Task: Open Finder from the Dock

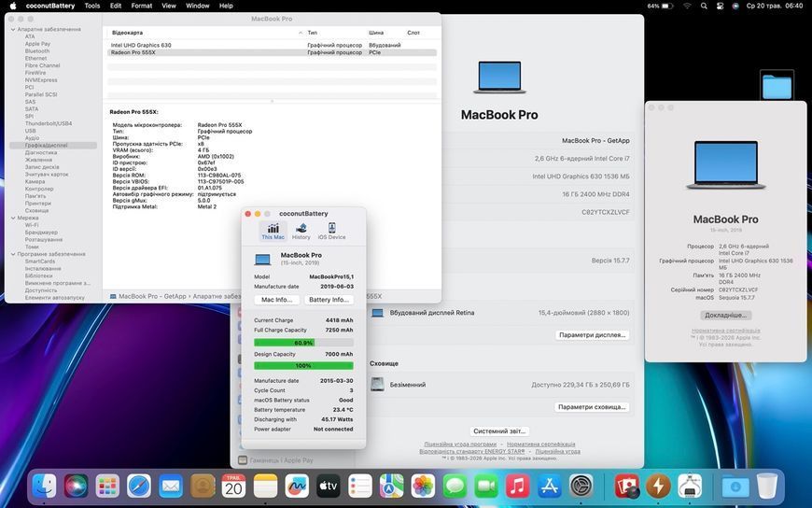Action: click(x=45, y=487)
